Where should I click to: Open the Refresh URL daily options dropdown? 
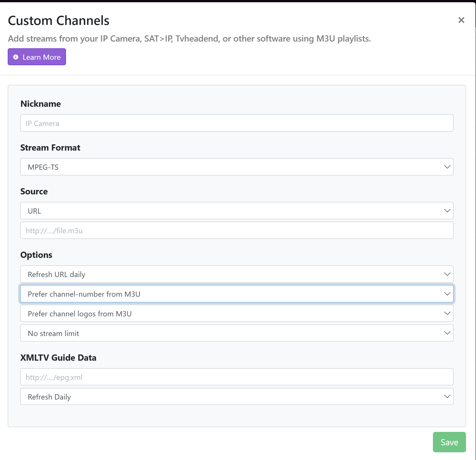coord(237,274)
